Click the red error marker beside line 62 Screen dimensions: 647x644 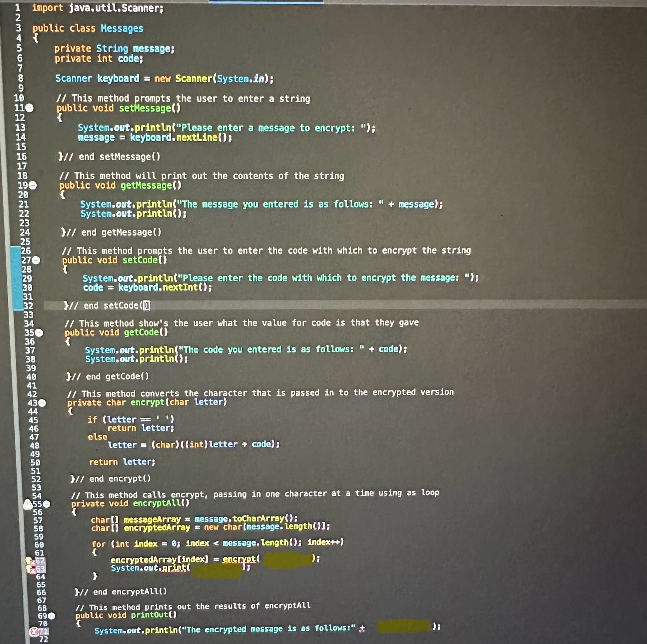(x=33, y=562)
